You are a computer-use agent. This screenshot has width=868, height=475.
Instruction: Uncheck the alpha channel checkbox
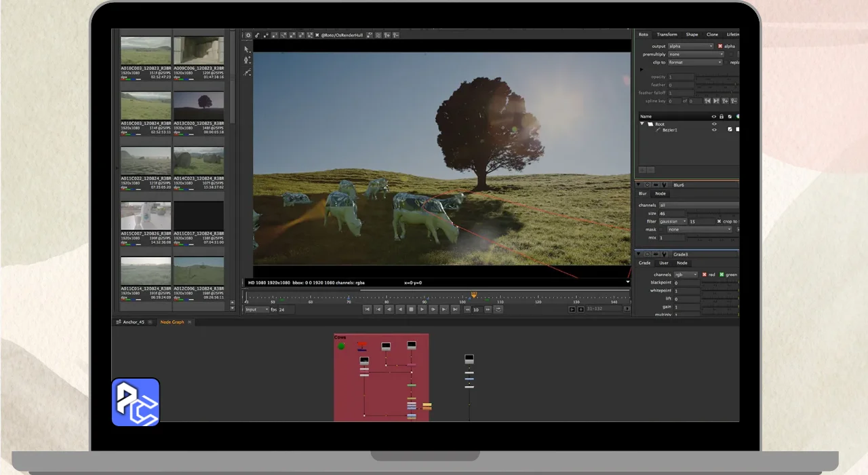click(720, 46)
